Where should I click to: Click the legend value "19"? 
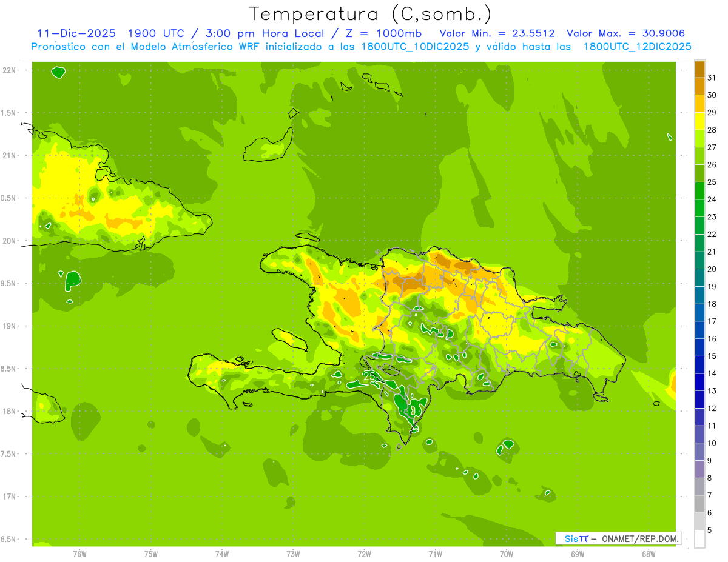coord(712,287)
